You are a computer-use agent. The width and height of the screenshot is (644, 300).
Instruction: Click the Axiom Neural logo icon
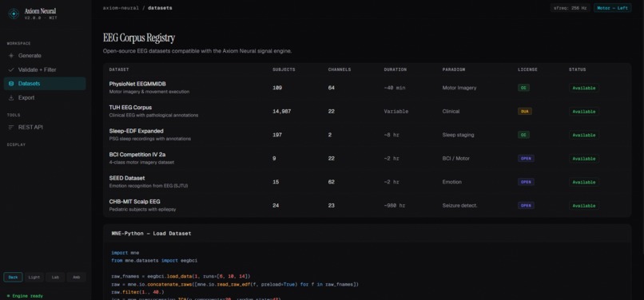coord(14,14)
